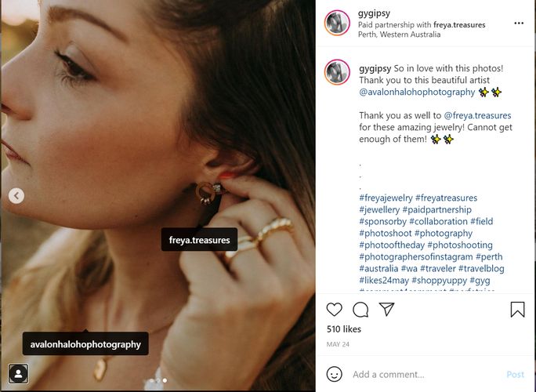Open gygipsy avatar beside the caption

click(337, 72)
